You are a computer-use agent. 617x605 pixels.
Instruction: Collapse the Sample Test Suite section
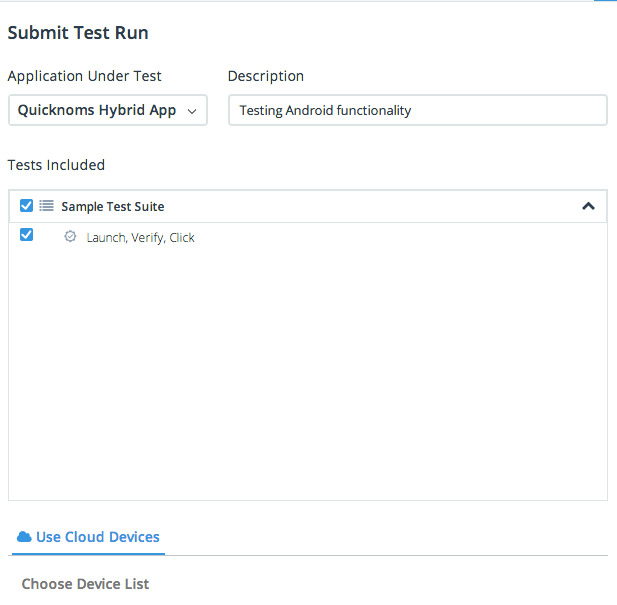588,206
